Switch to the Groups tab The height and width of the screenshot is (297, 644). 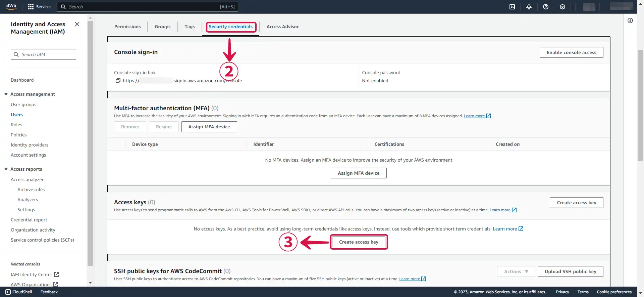click(x=163, y=27)
